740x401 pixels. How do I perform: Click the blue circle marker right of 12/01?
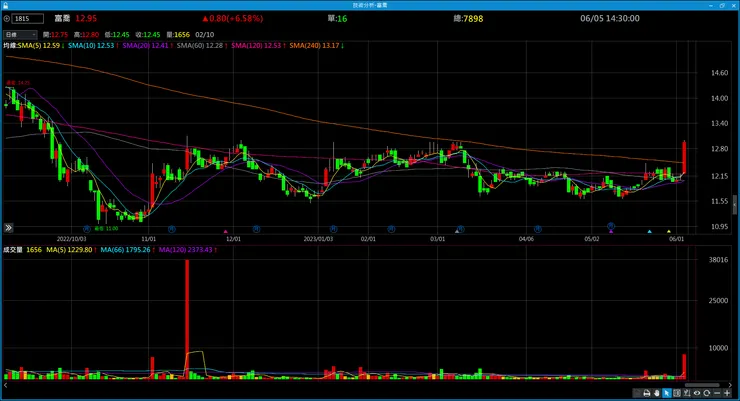[x=256, y=229]
